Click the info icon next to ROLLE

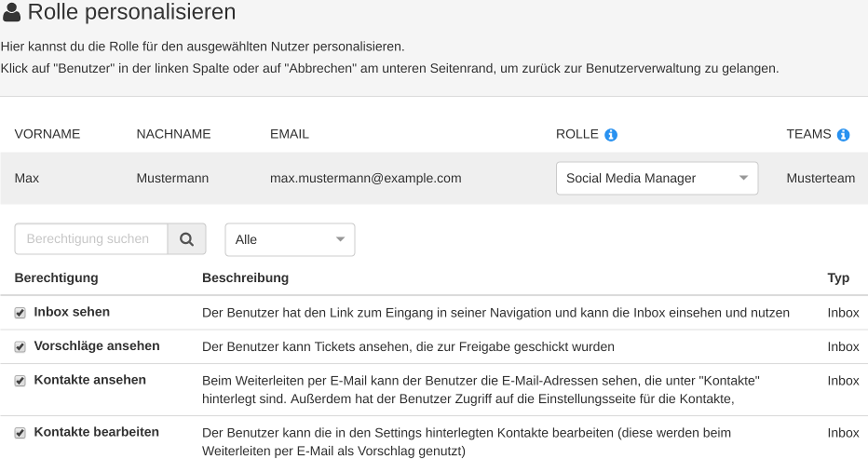[611, 135]
